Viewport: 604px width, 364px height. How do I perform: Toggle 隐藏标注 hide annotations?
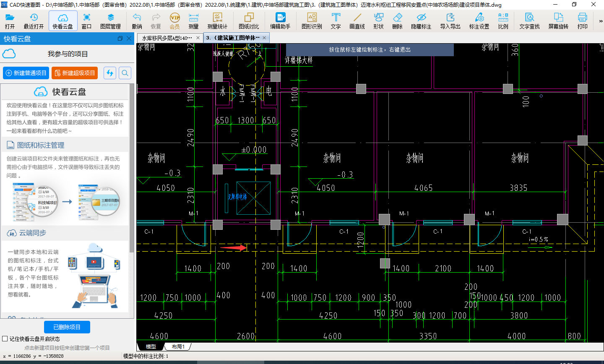(x=421, y=21)
